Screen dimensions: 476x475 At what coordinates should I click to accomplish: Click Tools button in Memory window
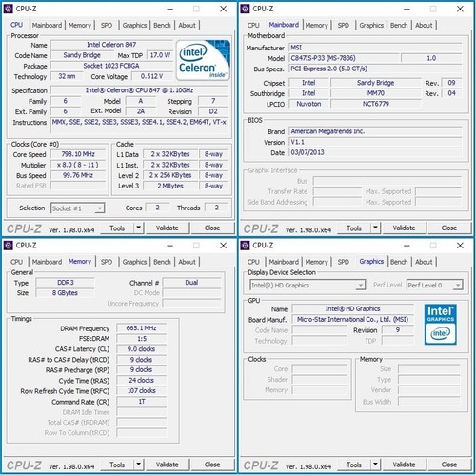click(117, 465)
